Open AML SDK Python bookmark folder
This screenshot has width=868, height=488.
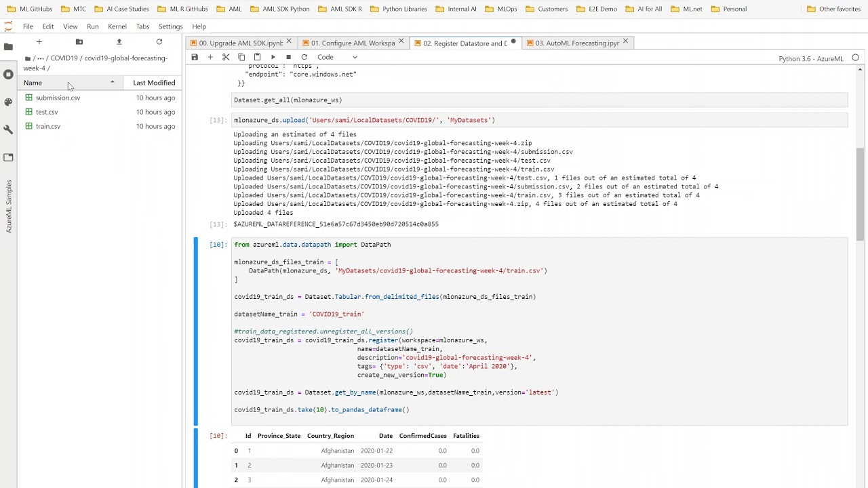click(280, 9)
